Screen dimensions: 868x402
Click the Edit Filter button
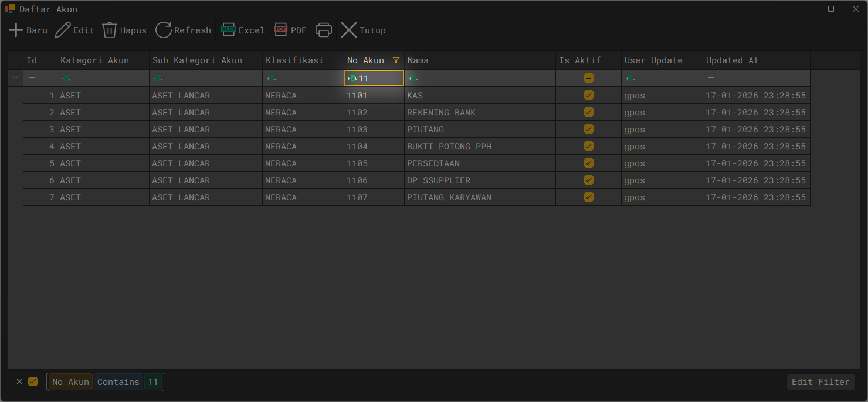point(820,382)
